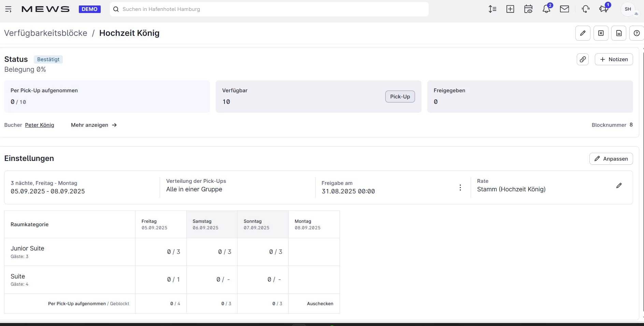Open the megaphone announcements icon
Viewport: 644px width, 326px height.
pyautogui.click(x=604, y=9)
